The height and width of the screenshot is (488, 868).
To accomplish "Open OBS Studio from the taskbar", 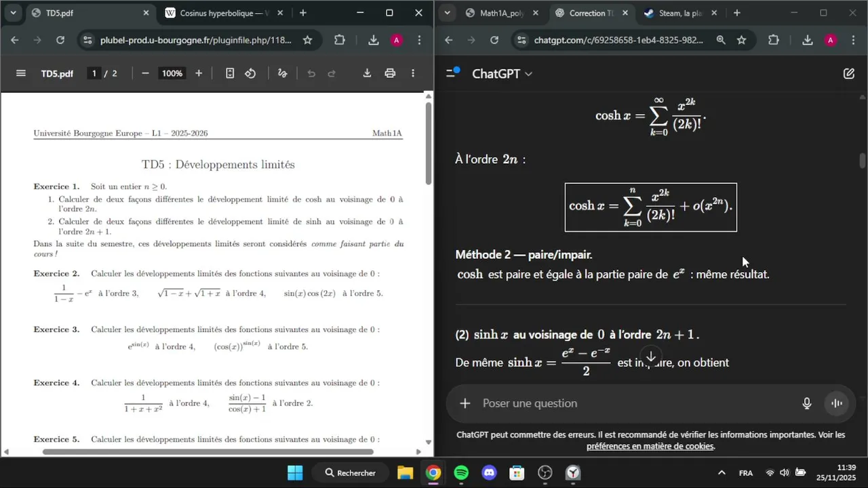I will coord(545,473).
